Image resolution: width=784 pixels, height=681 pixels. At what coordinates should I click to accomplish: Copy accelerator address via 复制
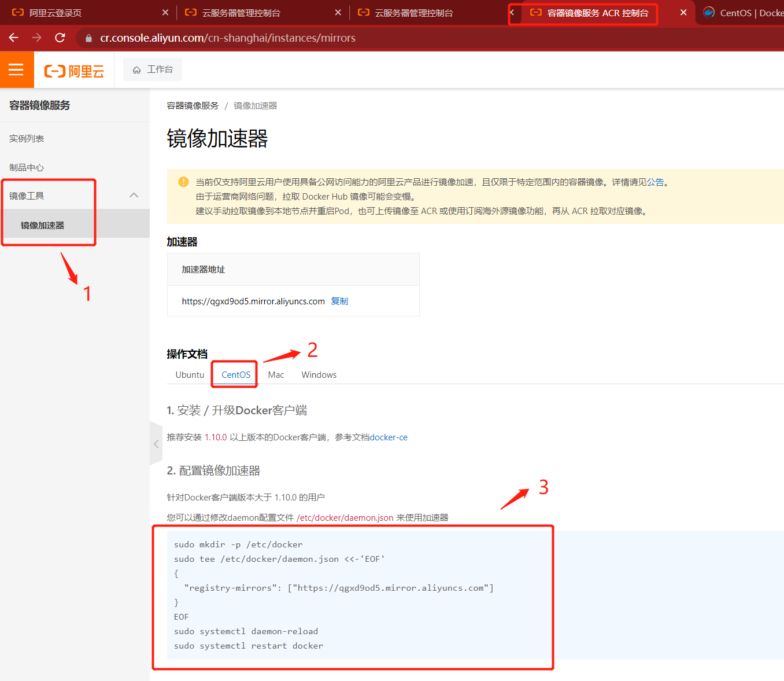pyautogui.click(x=339, y=301)
